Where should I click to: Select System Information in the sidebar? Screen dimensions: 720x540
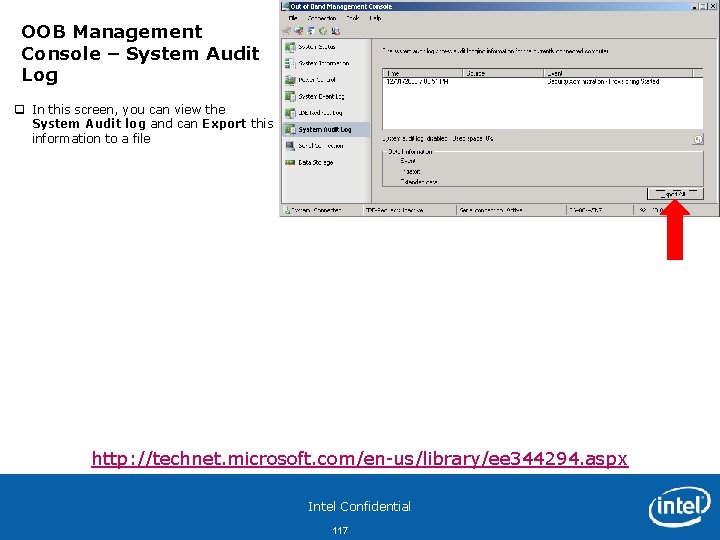[x=326, y=63]
